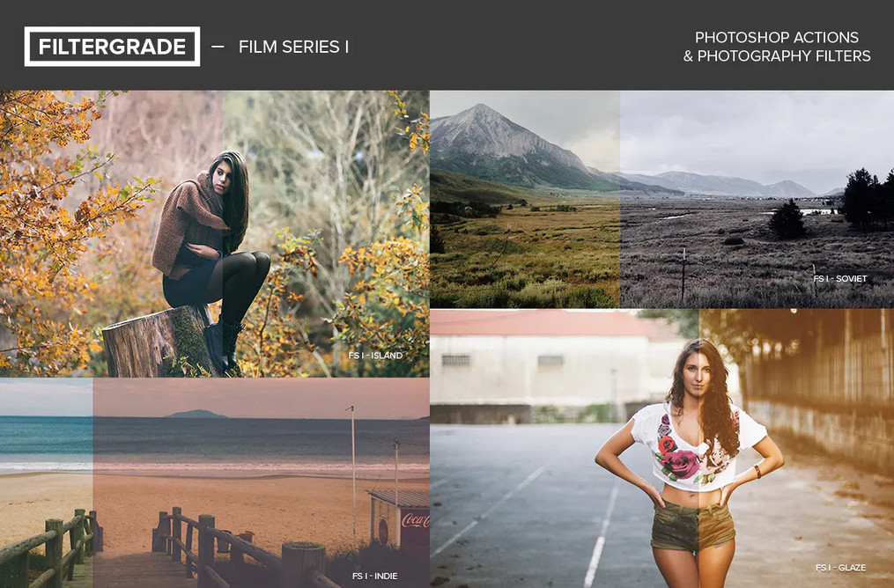Click the green denim shorts on the standing woman
The height and width of the screenshot is (588, 894).
pos(692,527)
